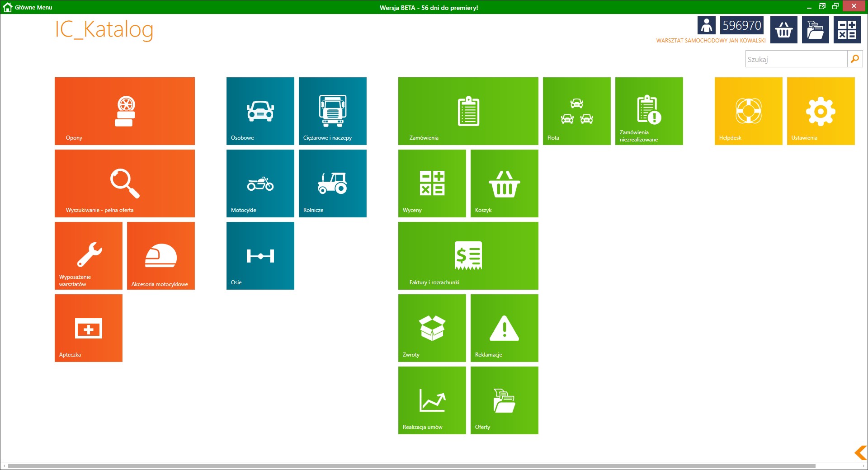Open the Apteczka first aid tile

(x=88, y=328)
